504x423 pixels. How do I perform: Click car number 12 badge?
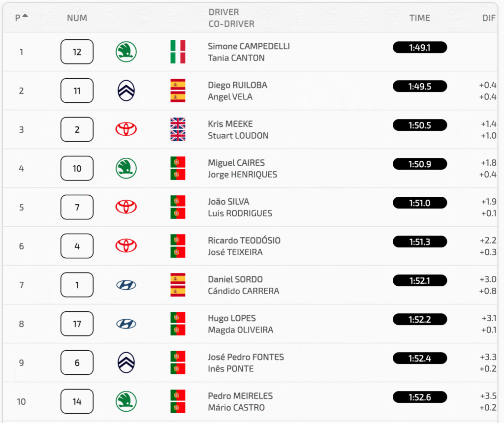point(77,52)
